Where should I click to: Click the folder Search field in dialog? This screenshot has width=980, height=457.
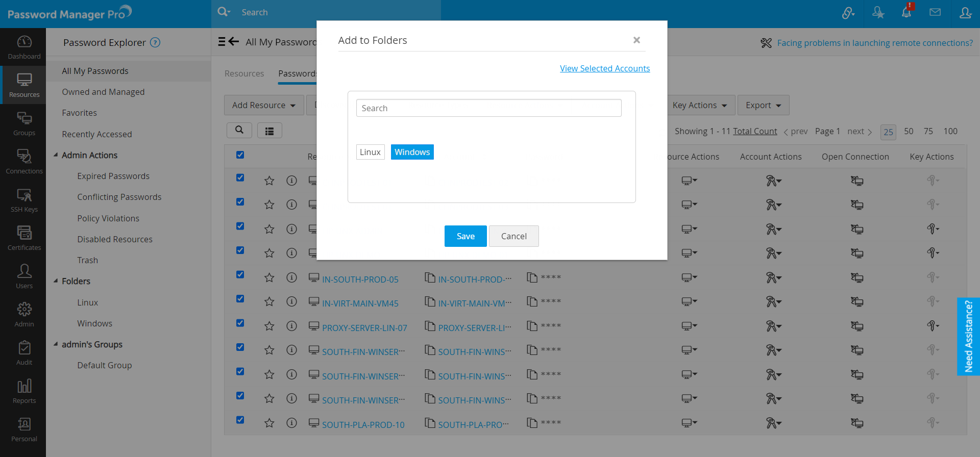(488, 108)
